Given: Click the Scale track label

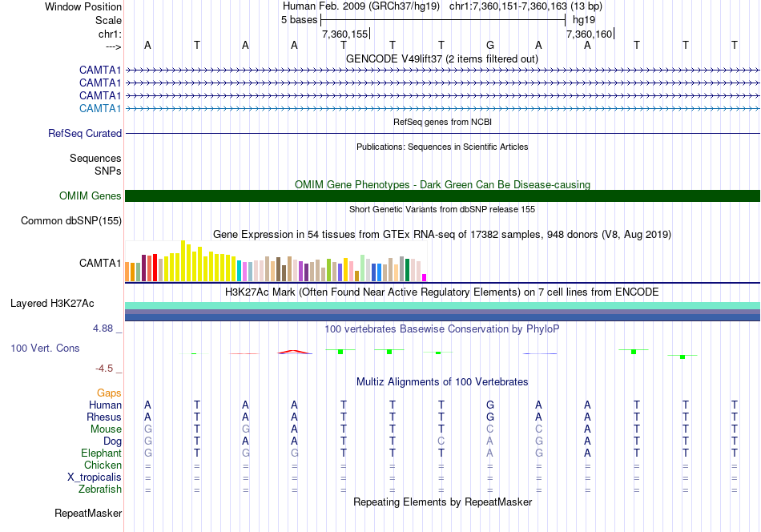Looking at the screenshot, I should point(108,20).
